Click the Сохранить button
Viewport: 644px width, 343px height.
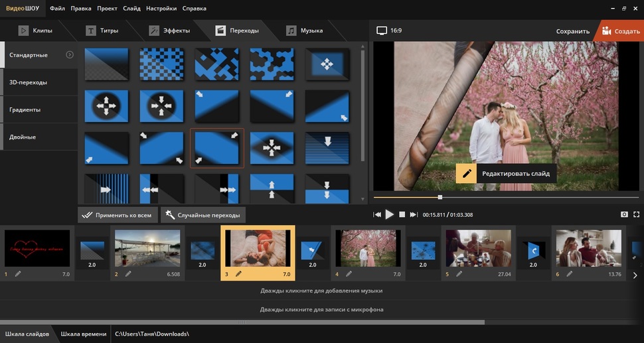coord(572,31)
